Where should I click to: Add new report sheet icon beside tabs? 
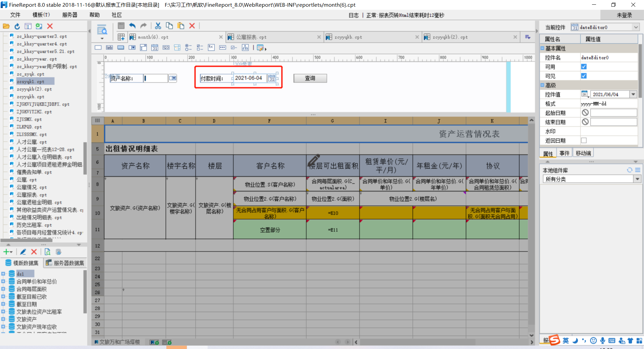[x=121, y=37]
